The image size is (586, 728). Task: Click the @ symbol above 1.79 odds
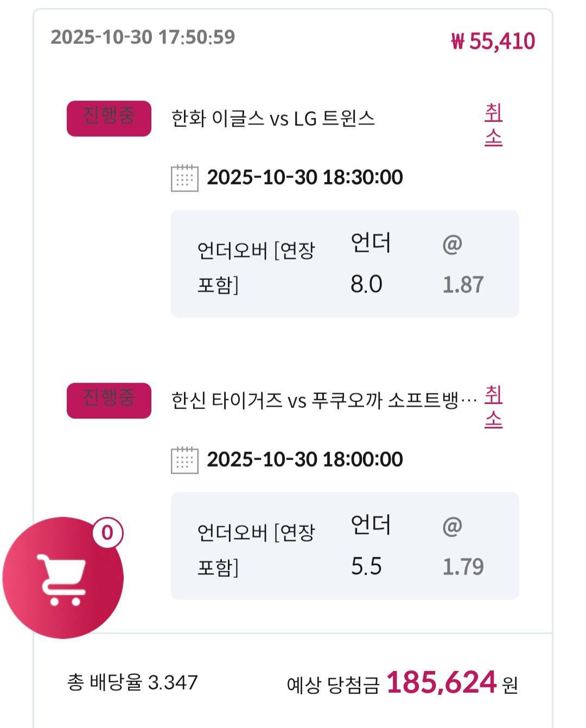452,527
